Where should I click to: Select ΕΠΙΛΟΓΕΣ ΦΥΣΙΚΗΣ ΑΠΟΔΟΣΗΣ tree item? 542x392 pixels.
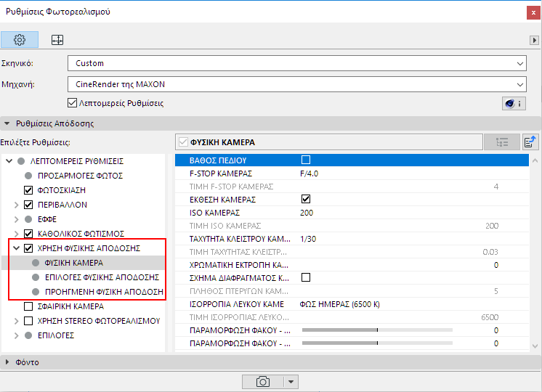click(101, 277)
